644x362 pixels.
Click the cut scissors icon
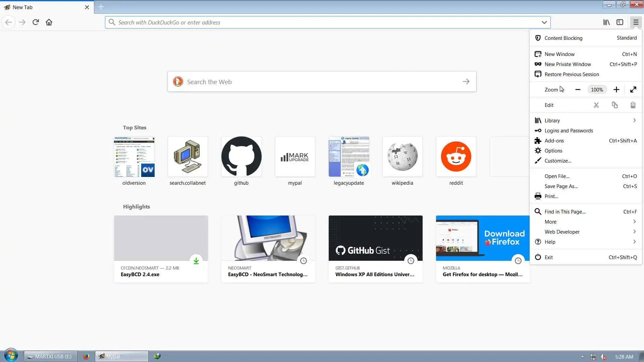pyautogui.click(x=596, y=105)
